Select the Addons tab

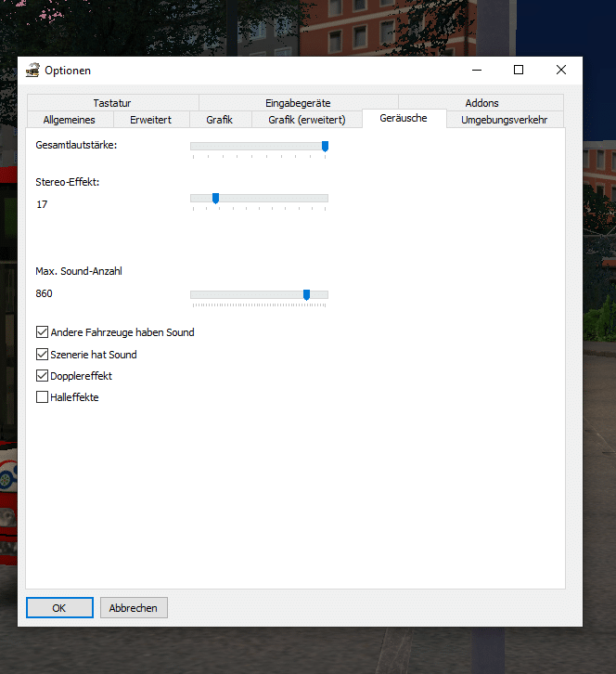[481, 103]
